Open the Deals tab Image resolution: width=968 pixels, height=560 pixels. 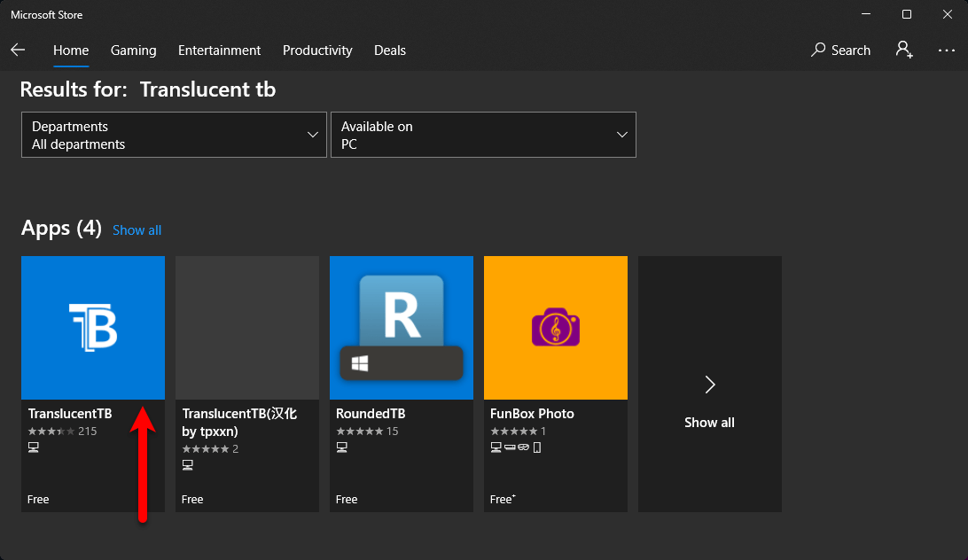(390, 51)
